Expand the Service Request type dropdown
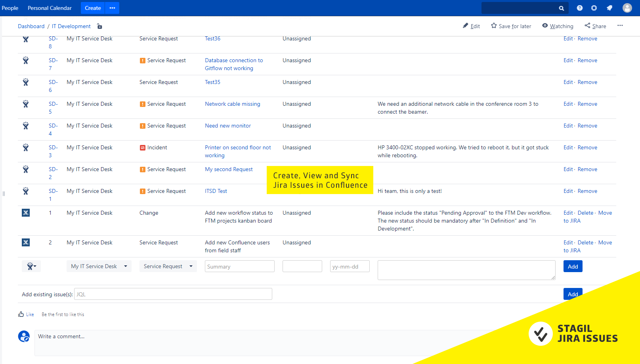The height and width of the screenshot is (364, 640). pos(168,266)
